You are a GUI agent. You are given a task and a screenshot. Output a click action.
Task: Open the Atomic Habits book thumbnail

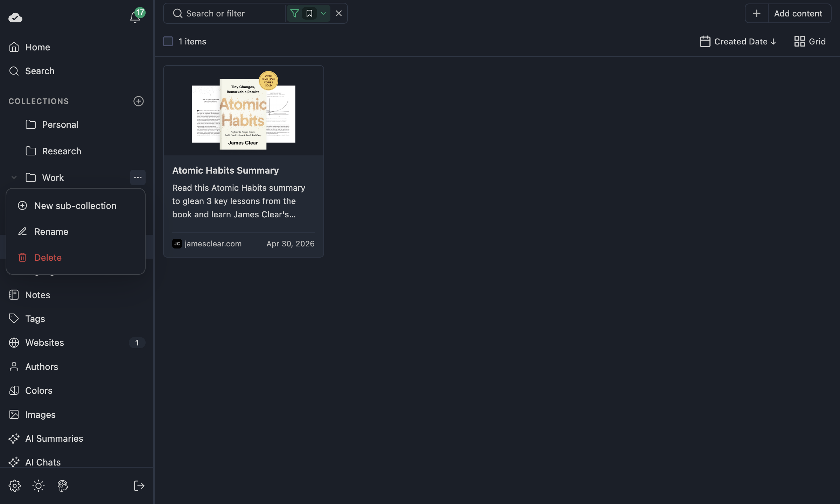tap(244, 111)
